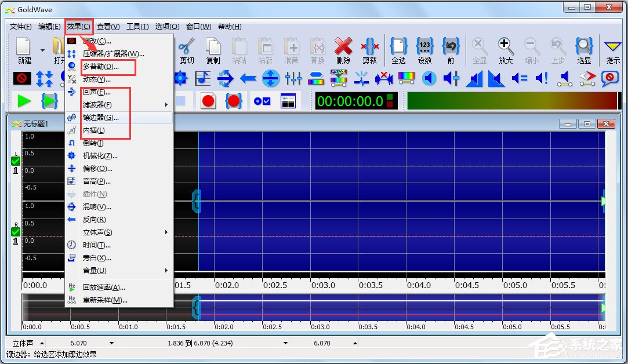Image resolution: width=628 pixels, height=364 pixels.
Task: Click the red-slash censor icon on effects toolbar
Action: tap(22, 78)
